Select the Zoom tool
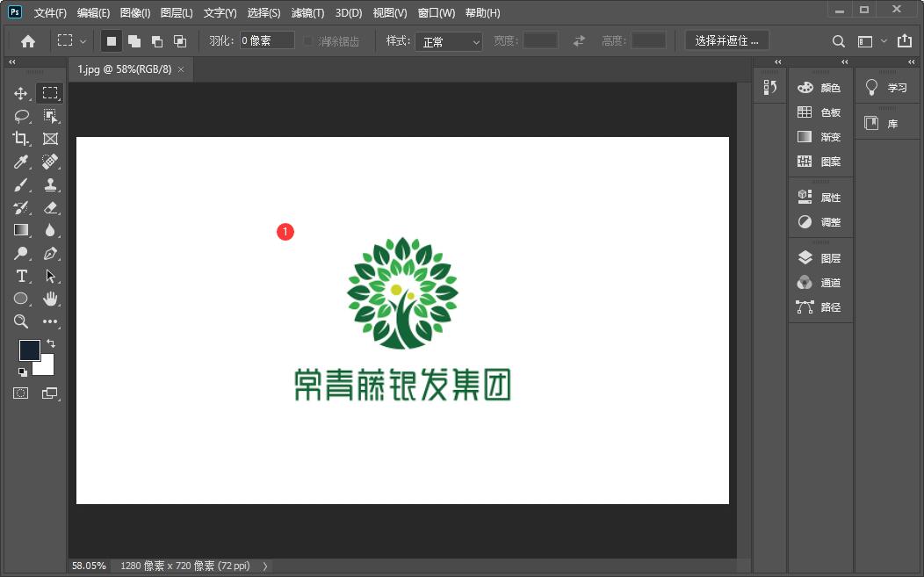This screenshot has width=924, height=577. coord(20,321)
